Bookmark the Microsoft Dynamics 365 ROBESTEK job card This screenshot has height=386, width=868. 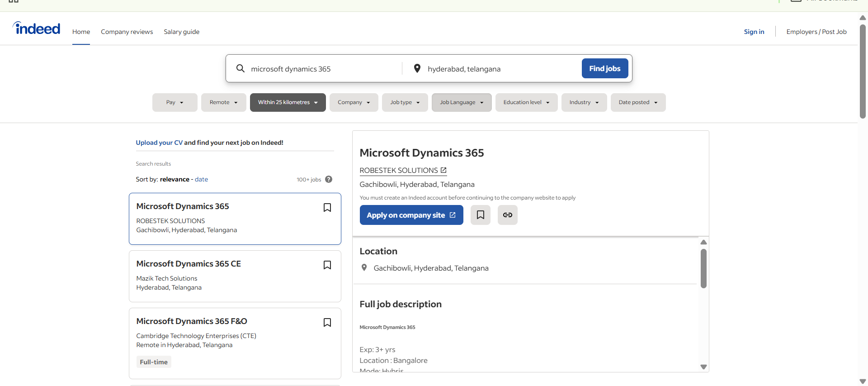[327, 207]
